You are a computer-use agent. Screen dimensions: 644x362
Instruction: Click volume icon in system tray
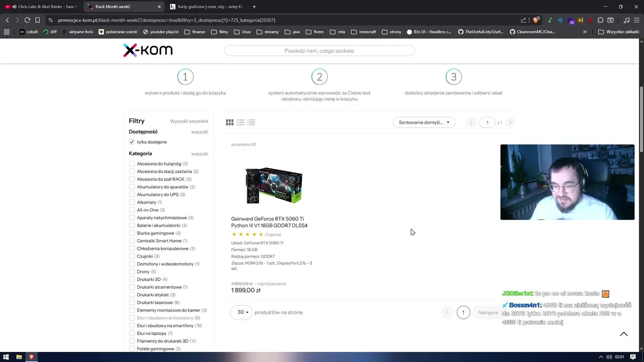609,357
